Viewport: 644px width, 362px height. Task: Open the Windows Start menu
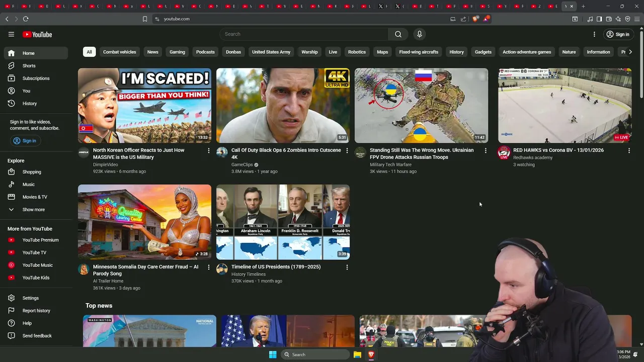[x=272, y=354]
